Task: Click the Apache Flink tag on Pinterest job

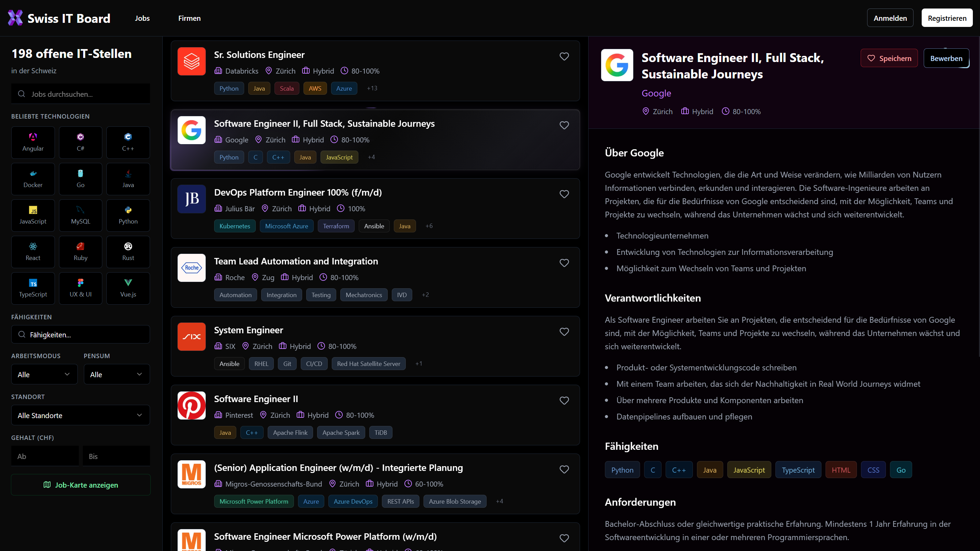Action: click(290, 432)
